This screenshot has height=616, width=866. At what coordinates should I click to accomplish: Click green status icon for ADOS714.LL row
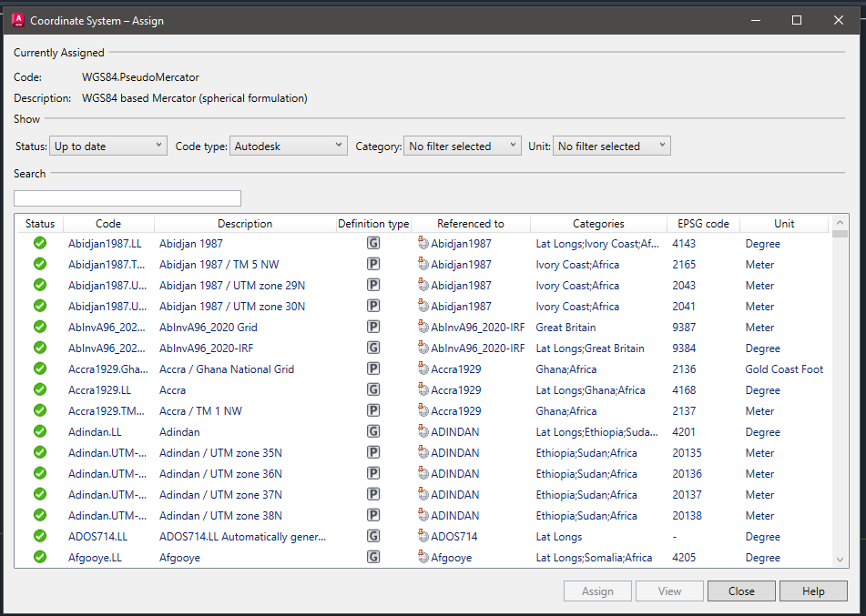pyautogui.click(x=40, y=536)
